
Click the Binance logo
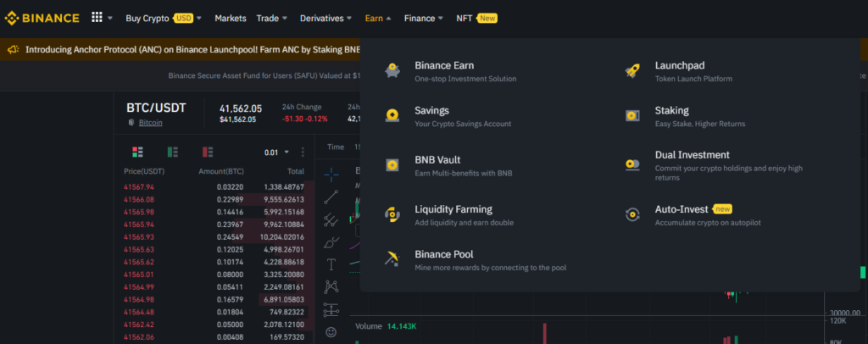(42, 19)
